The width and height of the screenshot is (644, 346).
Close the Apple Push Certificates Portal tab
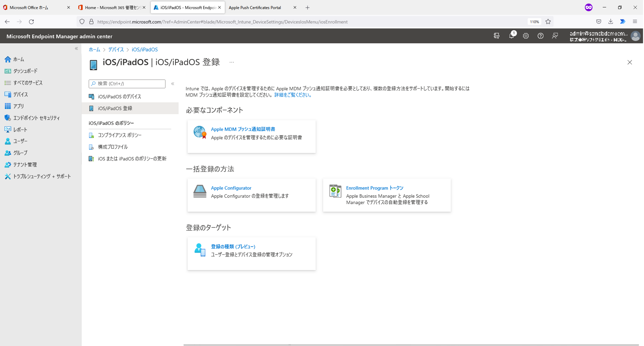[295, 8]
